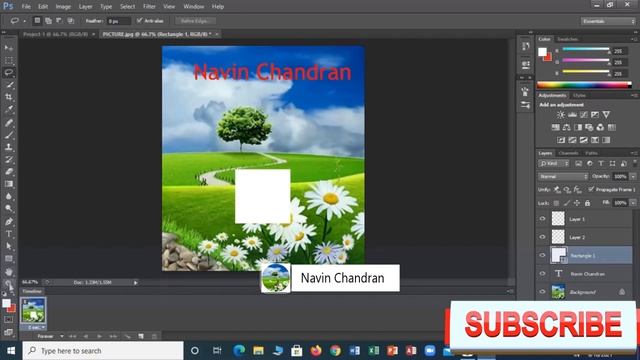Click the red channel slider
Screen dimensions: 640x360
click(x=586, y=50)
